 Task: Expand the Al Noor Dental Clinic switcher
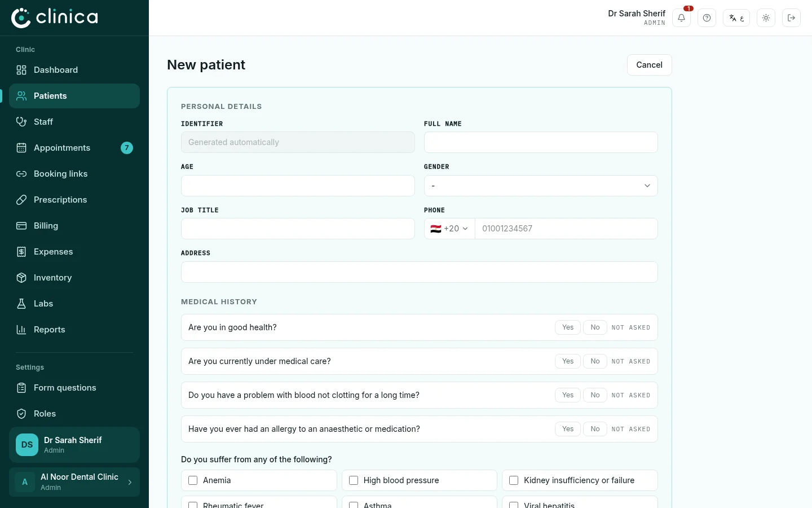coord(74,482)
